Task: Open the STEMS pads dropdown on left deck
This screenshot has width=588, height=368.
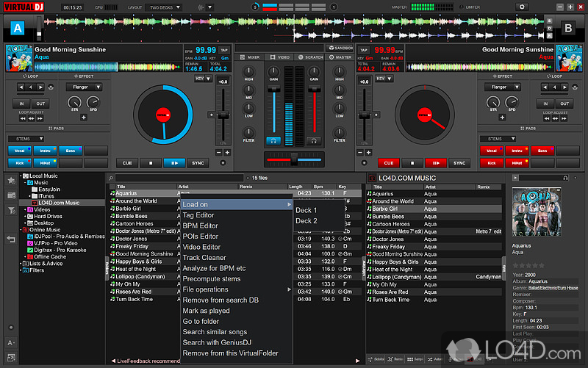Action: coord(26,138)
